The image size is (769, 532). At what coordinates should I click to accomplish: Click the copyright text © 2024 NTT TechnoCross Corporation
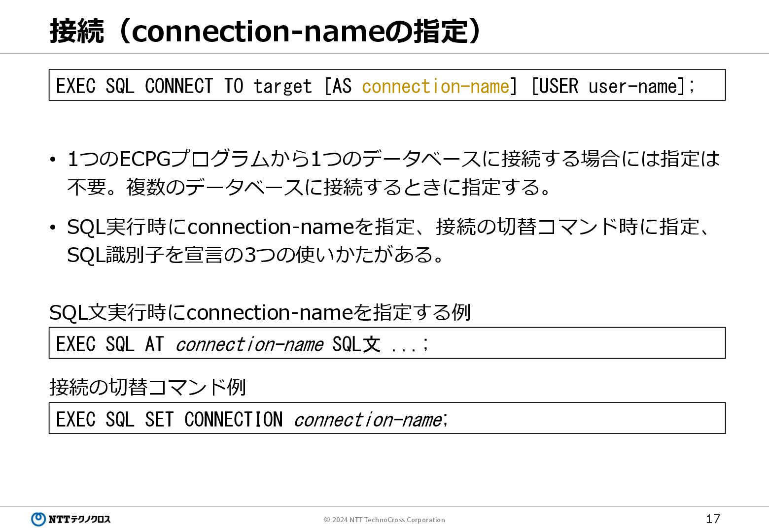384,520
